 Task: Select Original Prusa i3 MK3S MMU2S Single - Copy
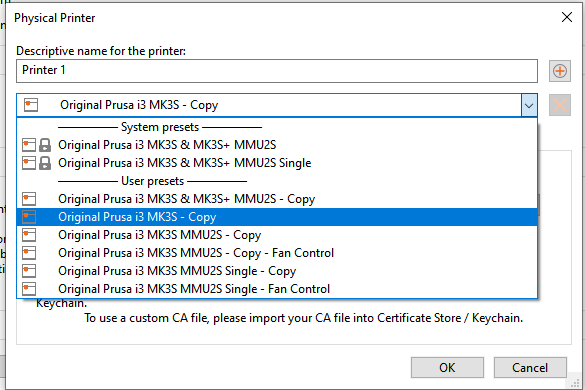(x=277, y=271)
